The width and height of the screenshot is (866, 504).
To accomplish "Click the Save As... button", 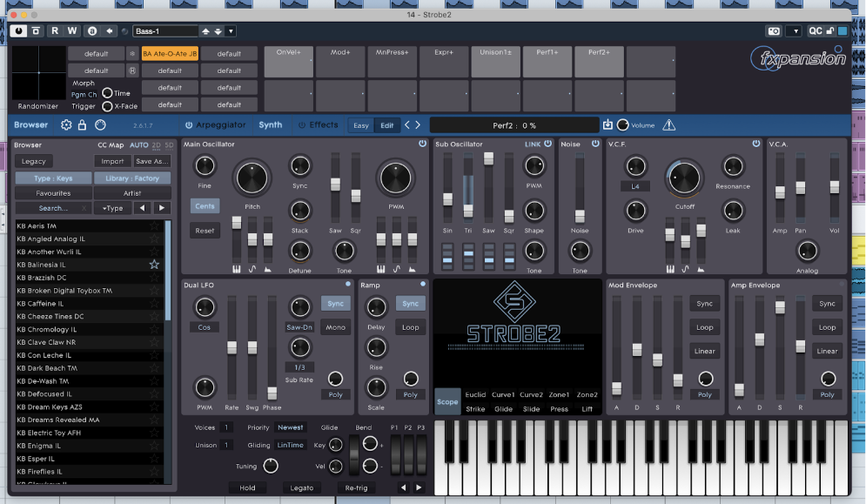I will (151, 161).
